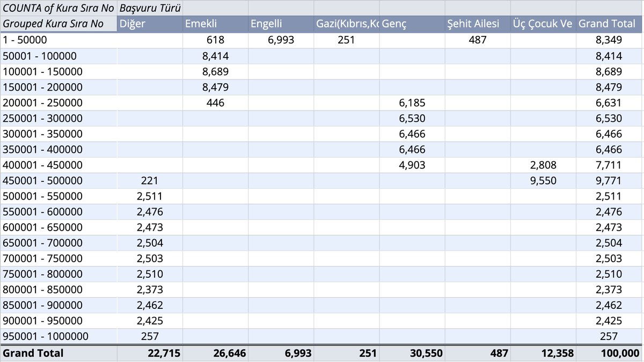Select row label '200001 - 250000'

(58, 102)
